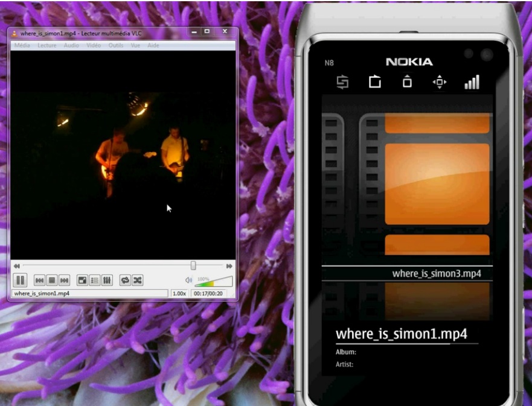Toggle loop playback in VLC
The width and height of the screenshot is (532, 406).
pos(126,279)
